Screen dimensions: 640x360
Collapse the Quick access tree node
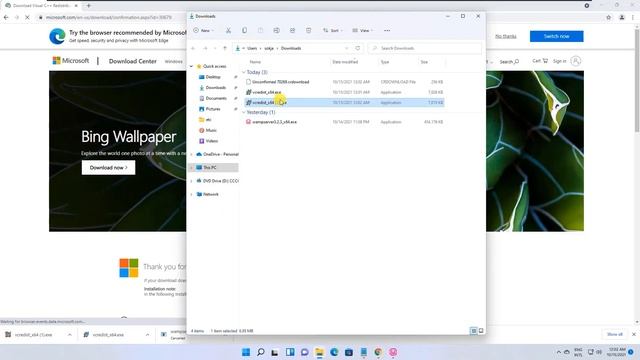point(191,66)
